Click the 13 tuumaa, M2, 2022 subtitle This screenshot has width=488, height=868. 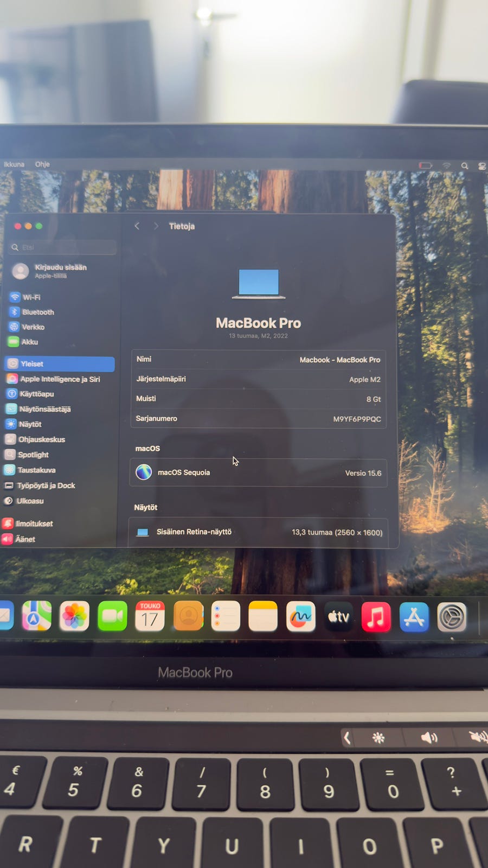[259, 336]
